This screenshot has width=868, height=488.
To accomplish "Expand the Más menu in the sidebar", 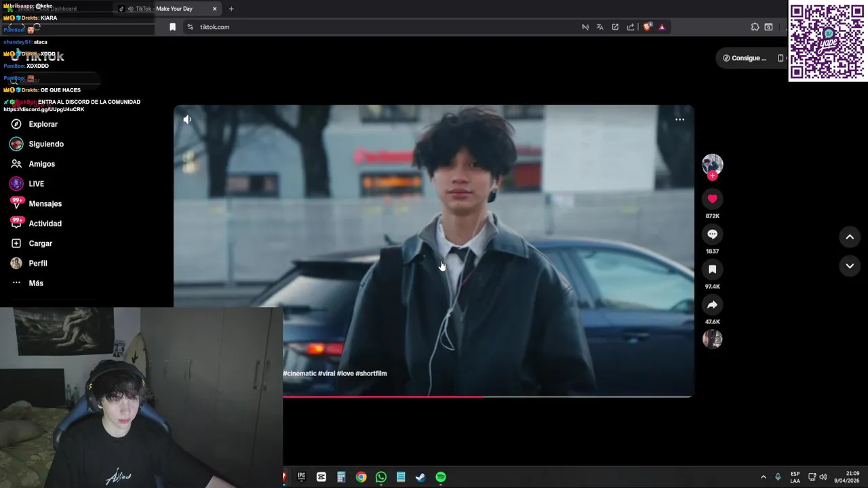I will (35, 283).
